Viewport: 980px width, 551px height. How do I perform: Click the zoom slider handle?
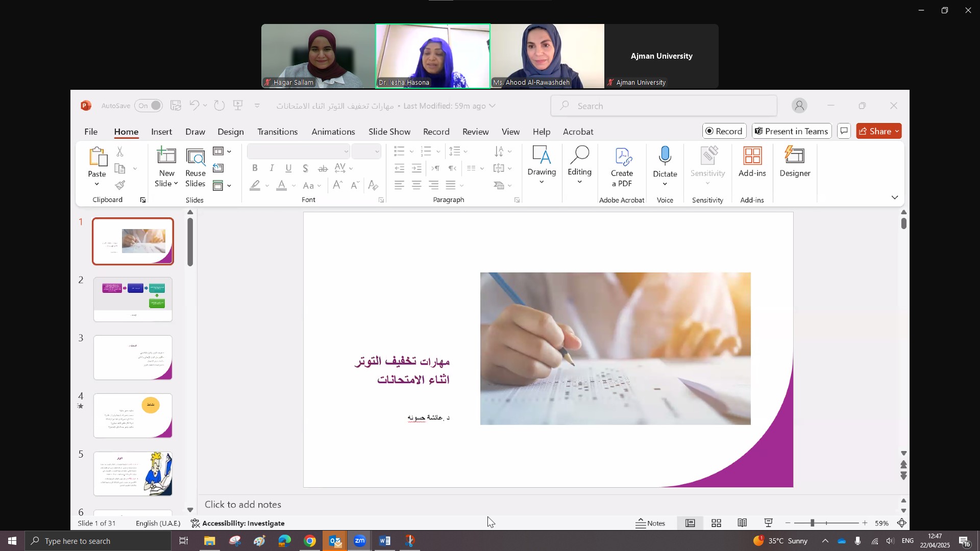pyautogui.click(x=812, y=523)
